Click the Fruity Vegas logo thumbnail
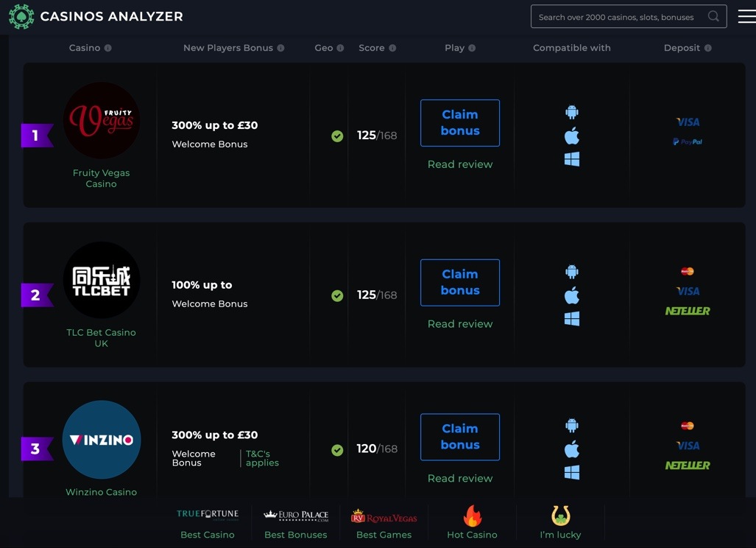 (x=102, y=120)
